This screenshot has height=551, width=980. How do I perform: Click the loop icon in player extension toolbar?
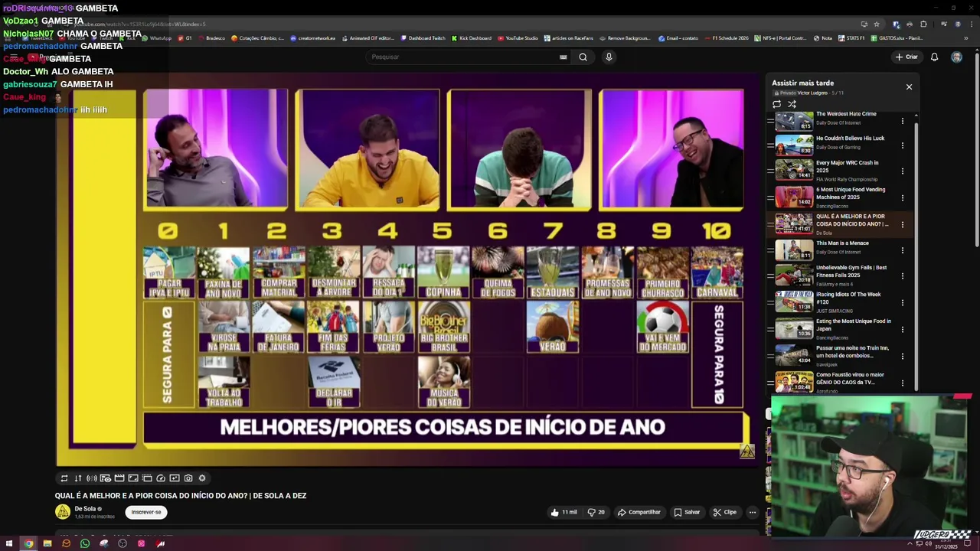pos(64,478)
